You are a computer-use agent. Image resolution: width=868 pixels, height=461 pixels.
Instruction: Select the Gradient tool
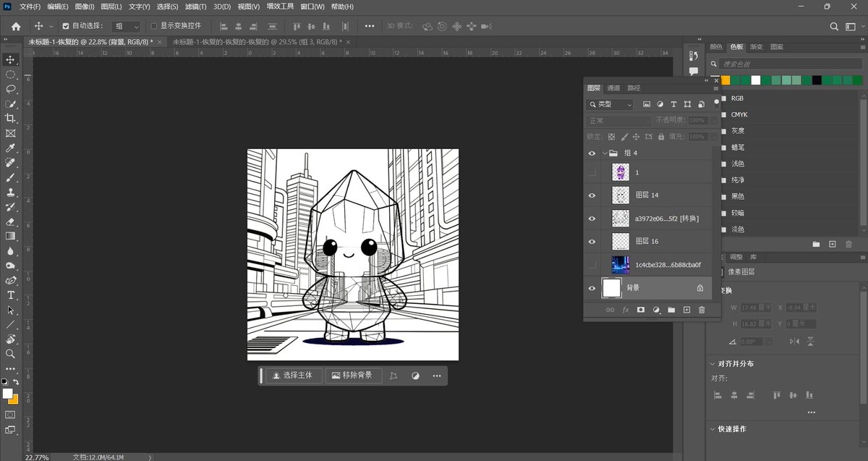tap(11, 236)
